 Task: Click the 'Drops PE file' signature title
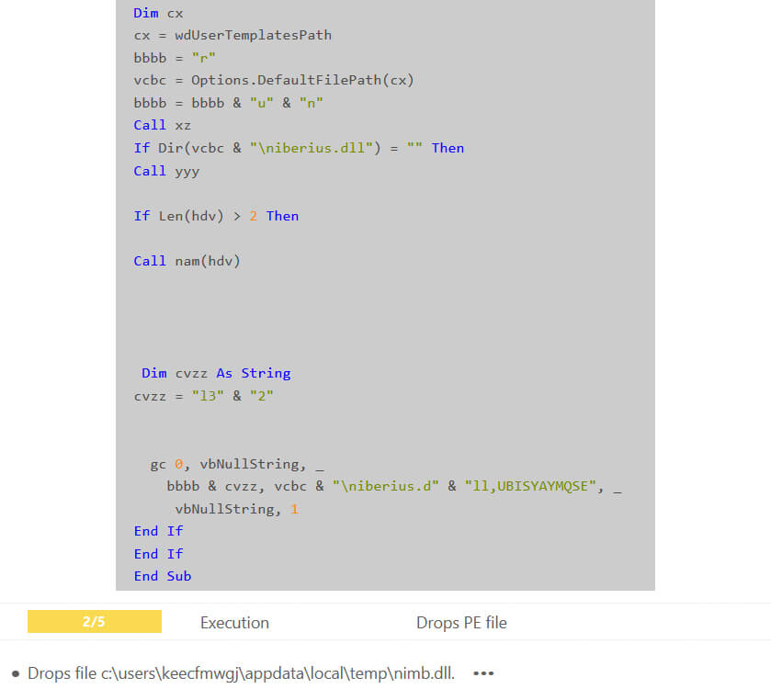(461, 623)
